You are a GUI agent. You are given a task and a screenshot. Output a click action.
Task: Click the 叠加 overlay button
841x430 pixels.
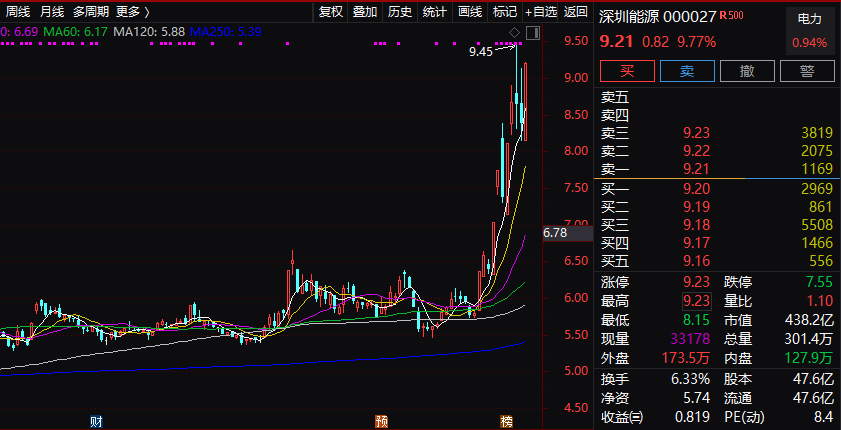[365, 11]
